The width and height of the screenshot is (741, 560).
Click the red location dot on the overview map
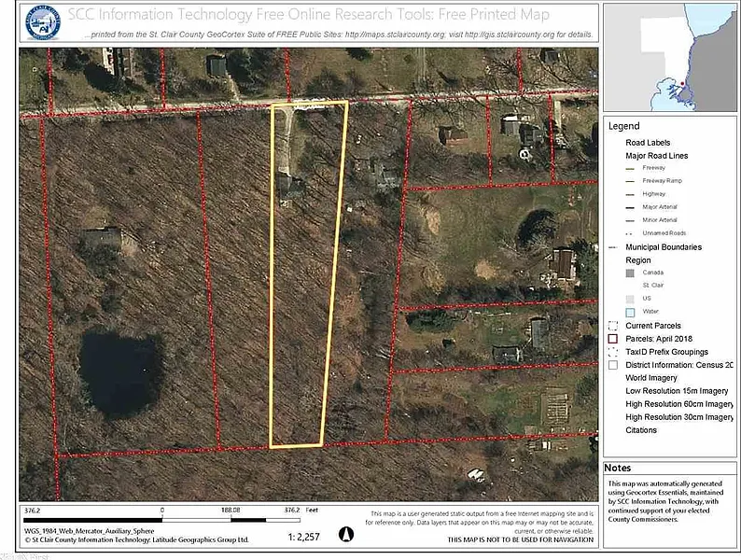coord(682,84)
